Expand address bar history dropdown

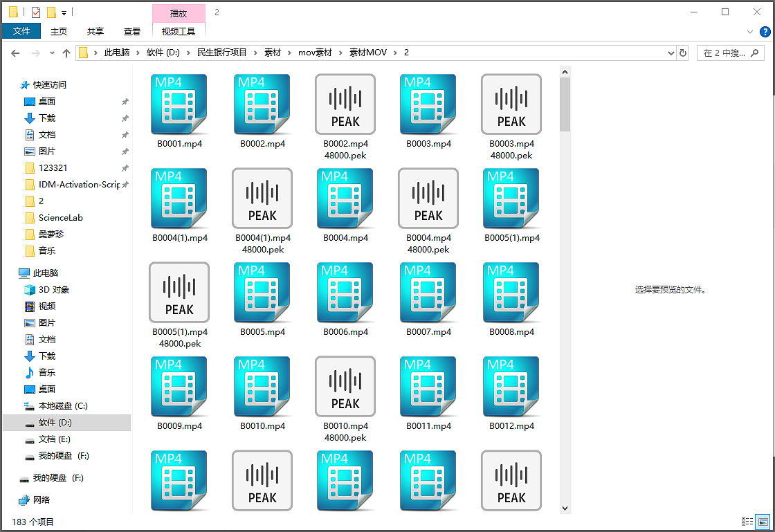point(671,53)
